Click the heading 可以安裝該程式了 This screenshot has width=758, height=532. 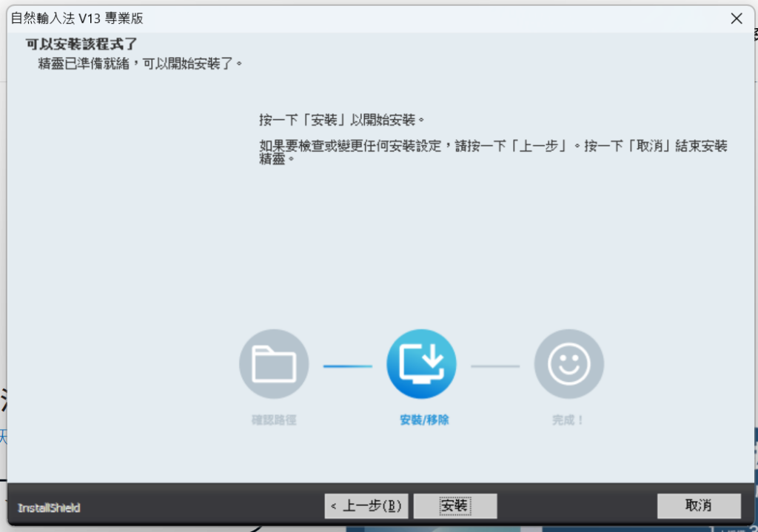click(x=81, y=44)
